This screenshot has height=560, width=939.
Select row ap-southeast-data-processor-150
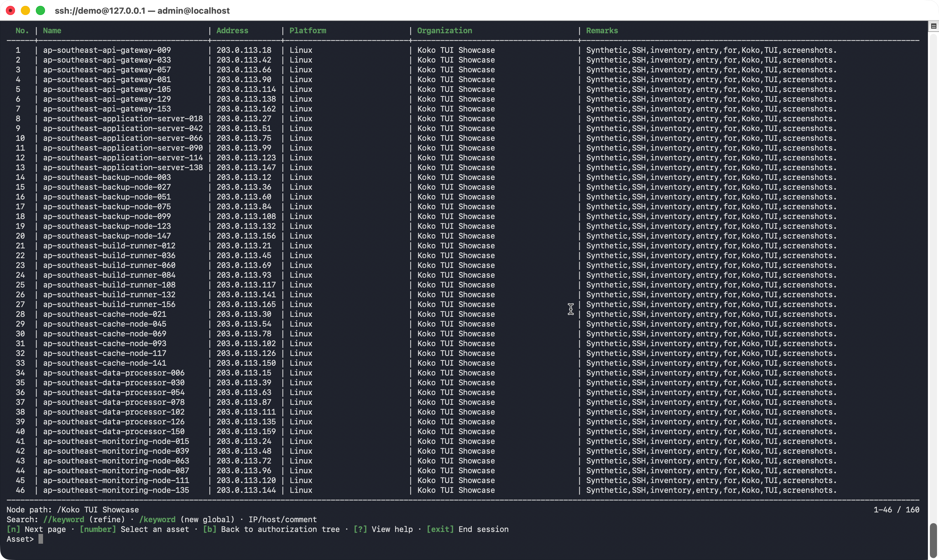[463, 431]
